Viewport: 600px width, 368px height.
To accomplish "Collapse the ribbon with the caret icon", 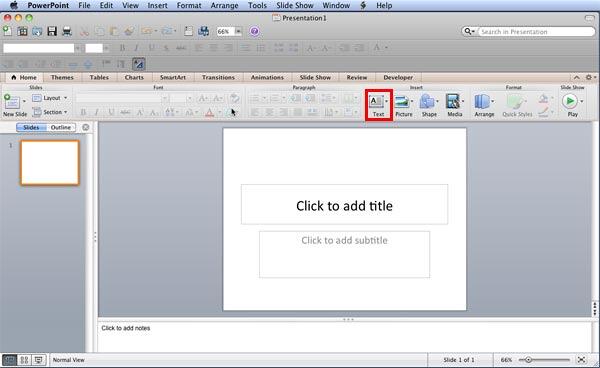I will [577, 77].
